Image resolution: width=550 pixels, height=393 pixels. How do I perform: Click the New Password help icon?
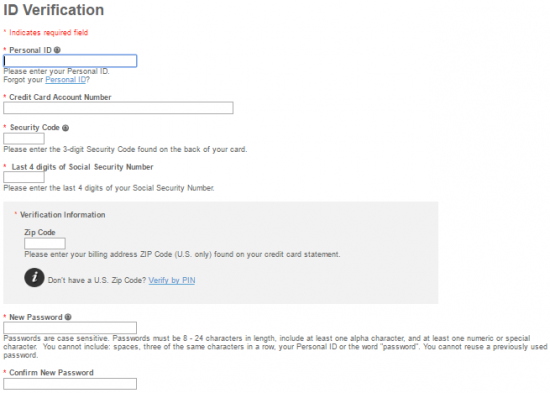pos(68,317)
